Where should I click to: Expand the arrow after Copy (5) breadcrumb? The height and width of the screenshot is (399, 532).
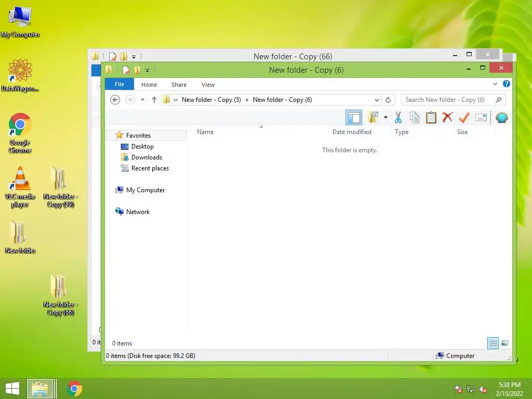pyautogui.click(x=247, y=100)
